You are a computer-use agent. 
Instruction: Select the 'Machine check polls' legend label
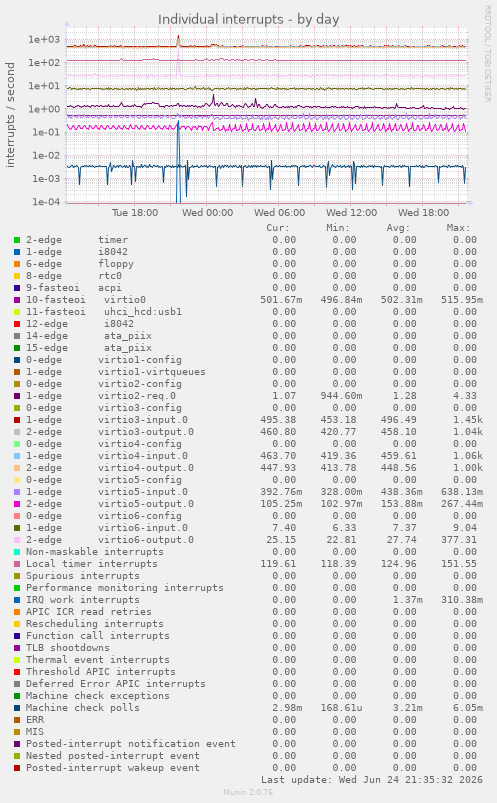point(83,708)
